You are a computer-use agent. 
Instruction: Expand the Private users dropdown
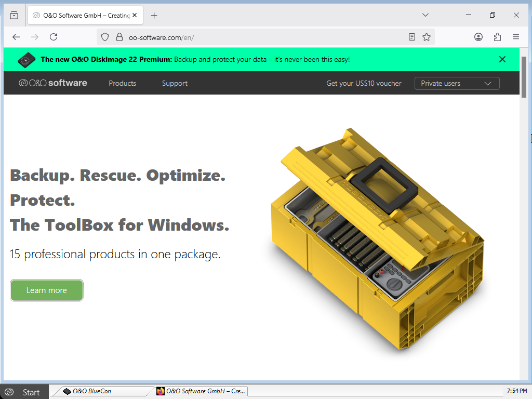(457, 83)
